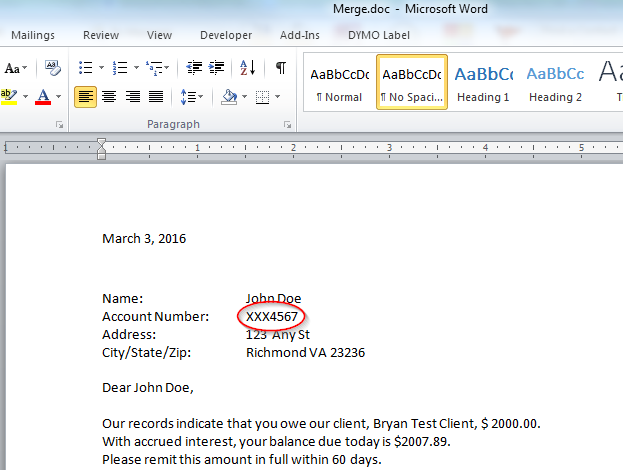Toggle Align Text Left
Viewport: 623px width, 470px height.
coord(85,97)
